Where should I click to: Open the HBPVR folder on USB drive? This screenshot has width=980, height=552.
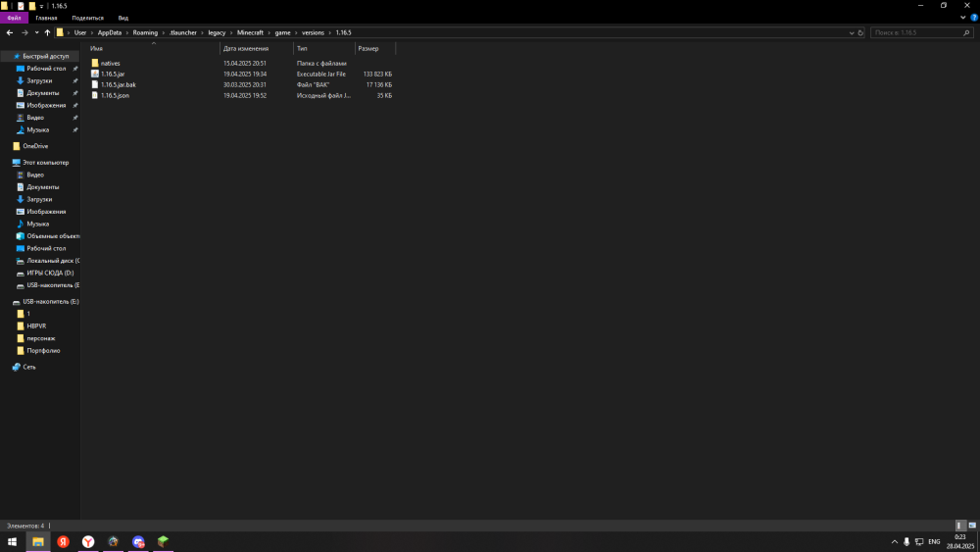tap(35, 326)
